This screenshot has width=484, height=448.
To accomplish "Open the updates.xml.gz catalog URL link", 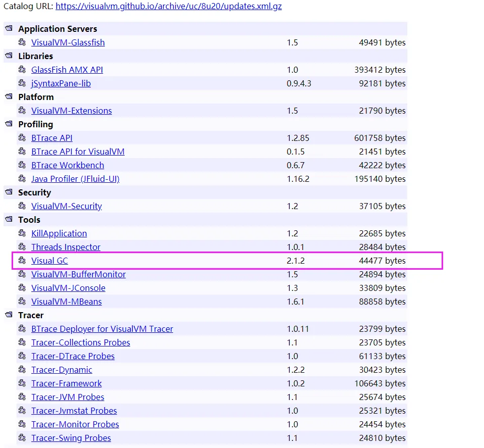I will click(x=169, y=6).
